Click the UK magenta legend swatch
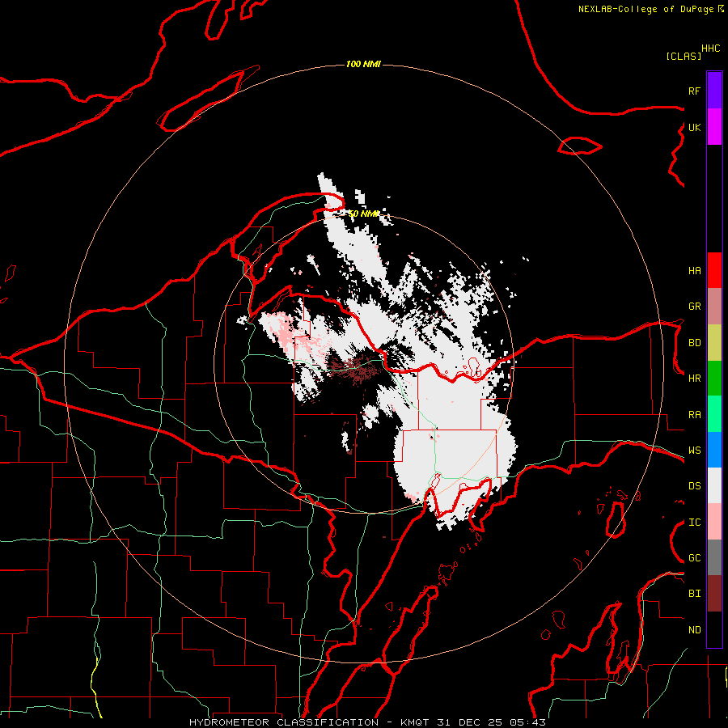728x728 pixels. [x=714, y=127]
